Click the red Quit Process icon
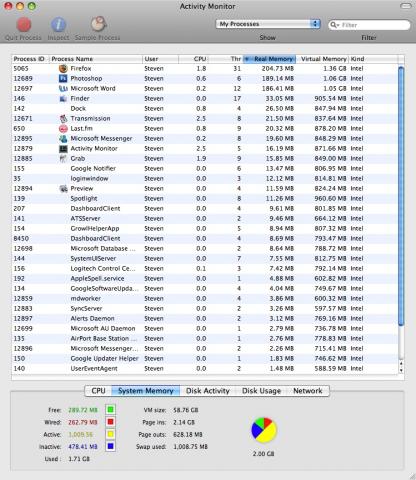 tap(24, 25)
